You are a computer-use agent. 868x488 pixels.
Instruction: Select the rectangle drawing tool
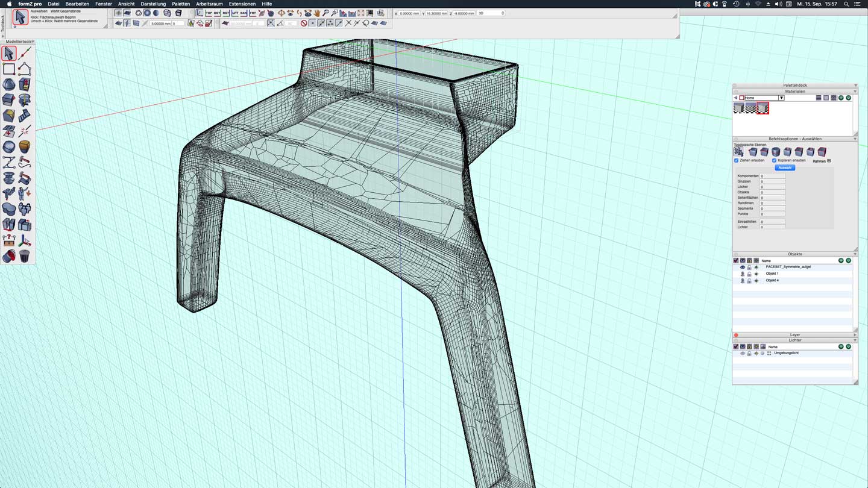point(9,69)
